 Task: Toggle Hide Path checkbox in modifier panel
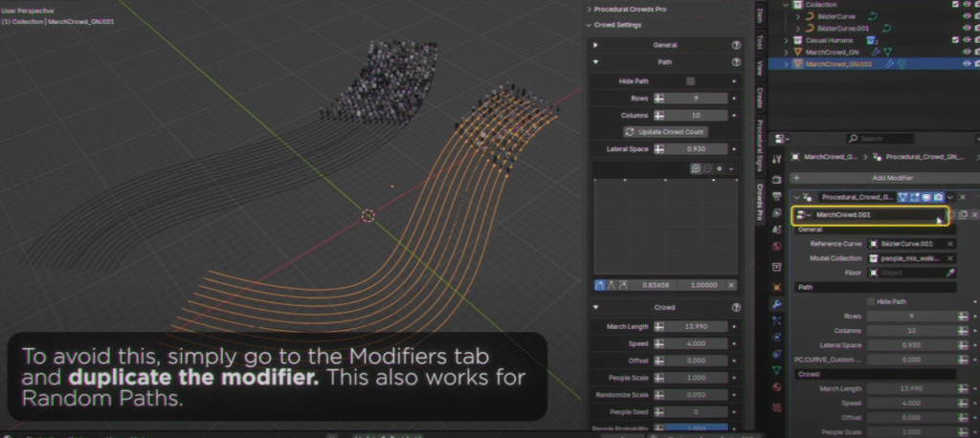(870, 301)
